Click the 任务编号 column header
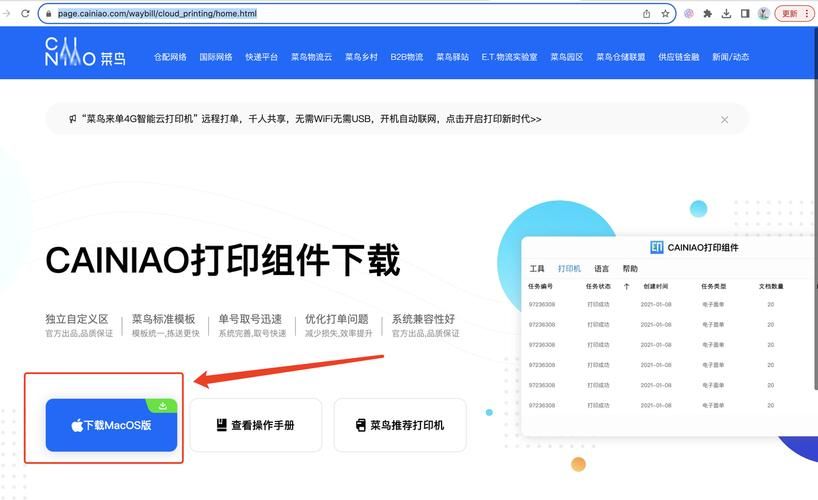Screen dimensions: 818x500 coord(540,286)
